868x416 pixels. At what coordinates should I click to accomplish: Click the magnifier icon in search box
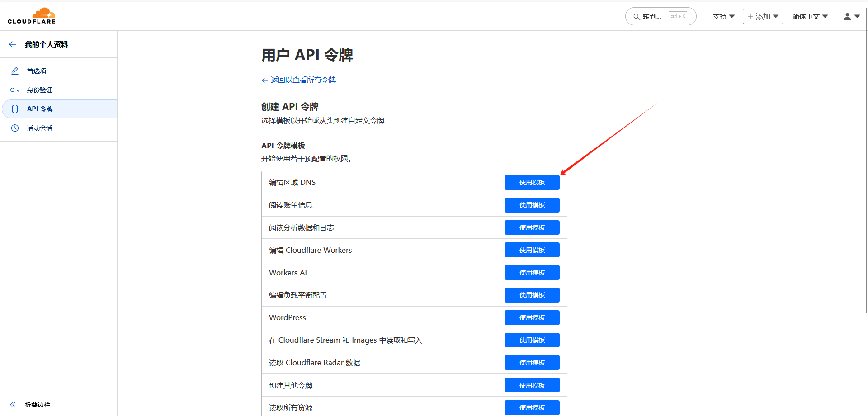coord(636,17)
